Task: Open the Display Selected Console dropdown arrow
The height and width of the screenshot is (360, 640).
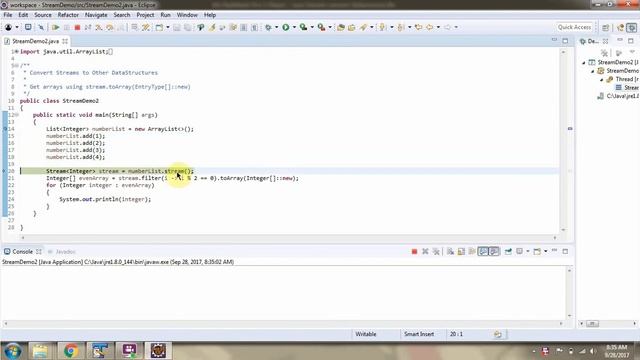Action: (x=528, y=251)
